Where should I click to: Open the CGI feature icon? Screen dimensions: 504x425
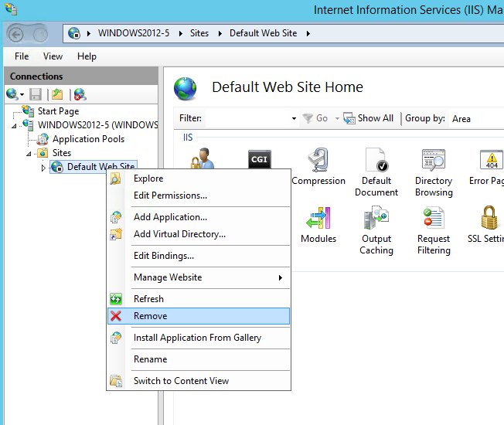coord(260,159)
